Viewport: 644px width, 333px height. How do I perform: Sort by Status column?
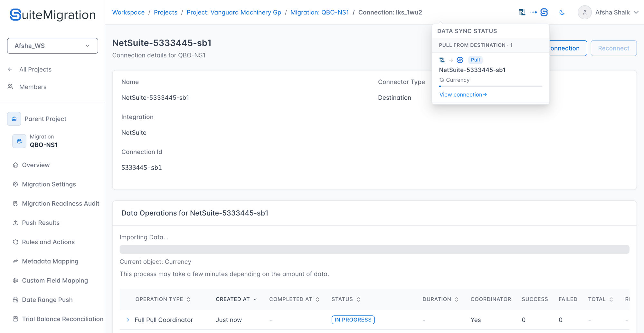coord(346,299)
